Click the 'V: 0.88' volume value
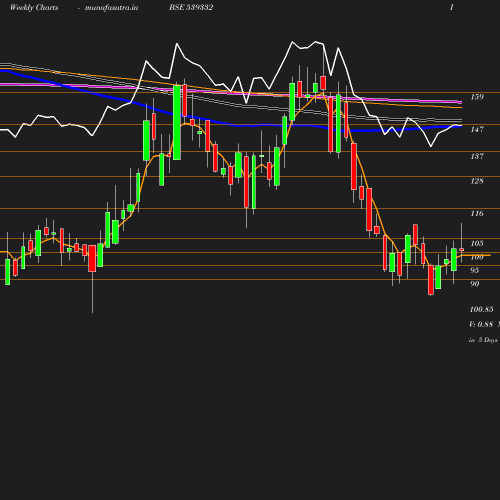 click(481, 324)
